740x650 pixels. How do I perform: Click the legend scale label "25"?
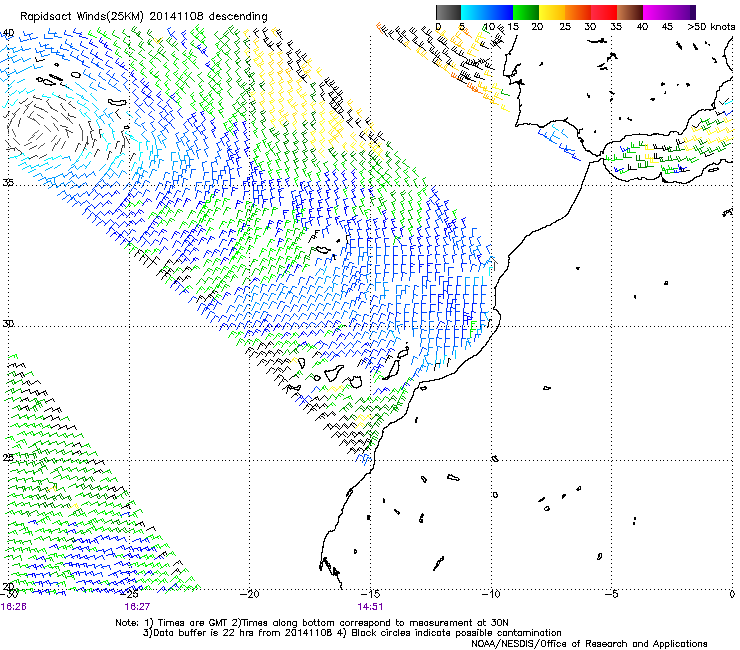click(x=564, y=27)
